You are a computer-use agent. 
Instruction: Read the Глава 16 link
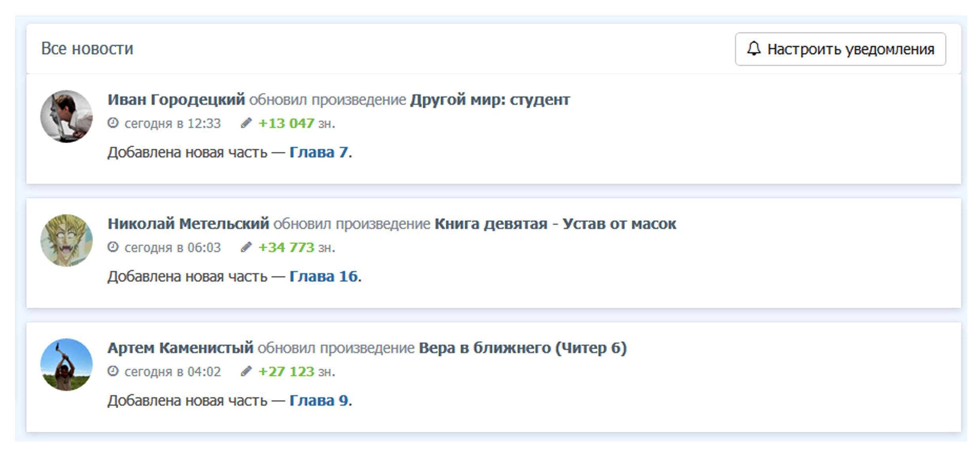323,277
